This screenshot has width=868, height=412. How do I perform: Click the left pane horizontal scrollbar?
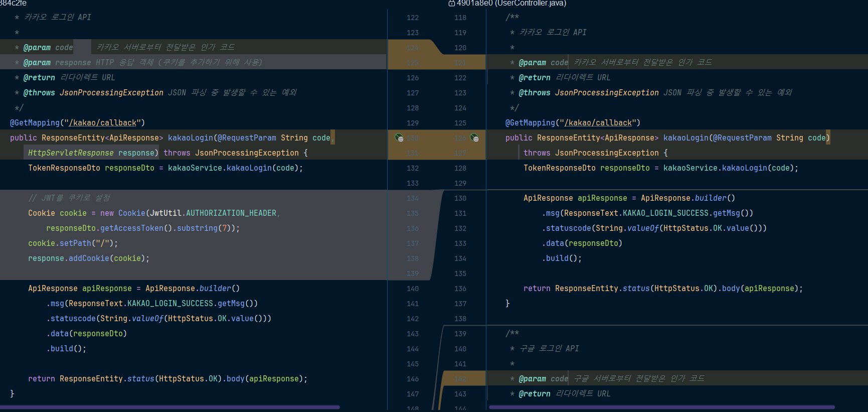click(170, 407)
